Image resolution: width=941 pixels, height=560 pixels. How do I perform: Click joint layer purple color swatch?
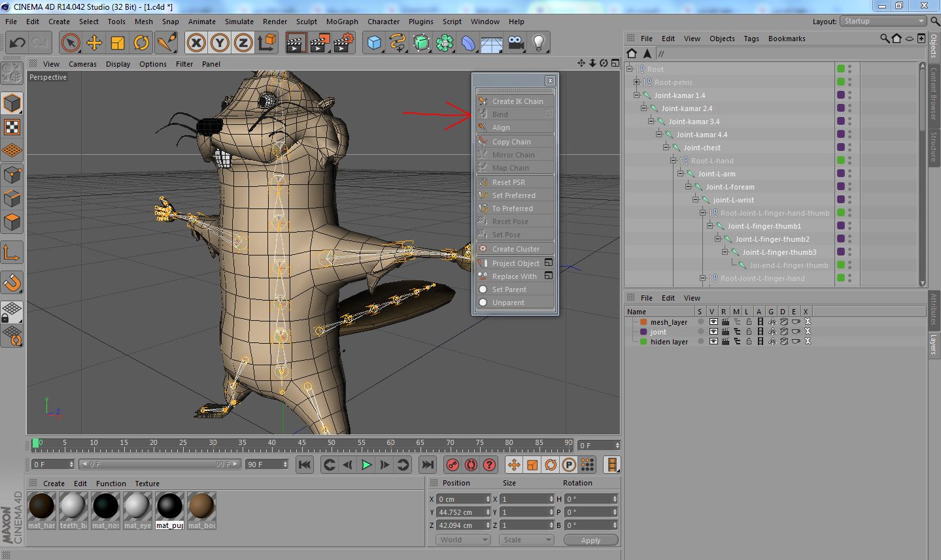tap(643, 331)
